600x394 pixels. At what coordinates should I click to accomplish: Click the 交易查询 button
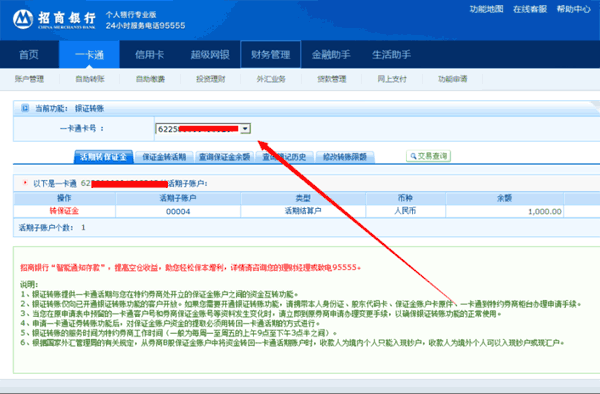[x=428, y=156]
